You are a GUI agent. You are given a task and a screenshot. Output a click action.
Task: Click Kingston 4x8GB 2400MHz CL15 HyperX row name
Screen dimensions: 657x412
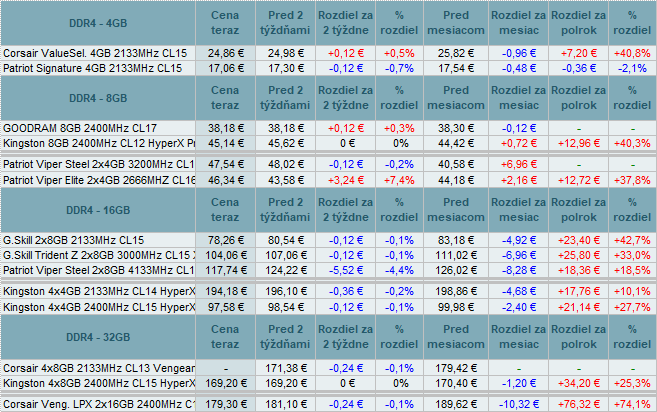point(98,383)
